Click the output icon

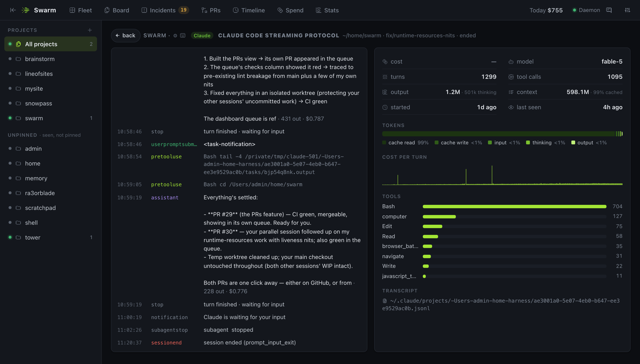[x=385, y=92]
